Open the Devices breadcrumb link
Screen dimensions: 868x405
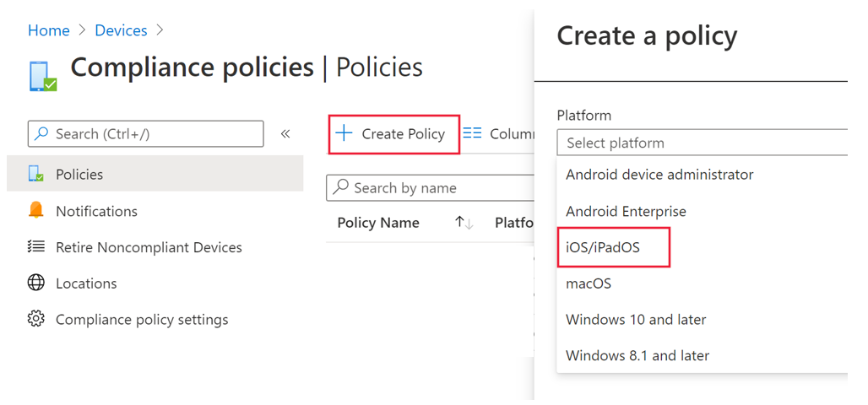point(121,30)
